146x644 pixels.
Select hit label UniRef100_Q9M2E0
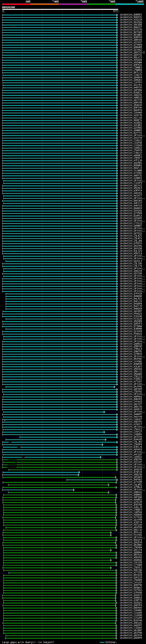tap(131, 80)
